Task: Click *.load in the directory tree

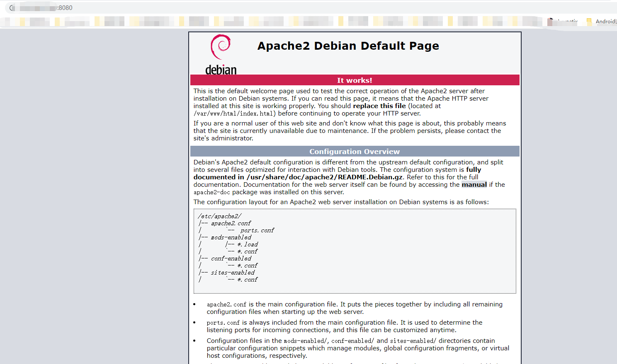Action: 248,244
